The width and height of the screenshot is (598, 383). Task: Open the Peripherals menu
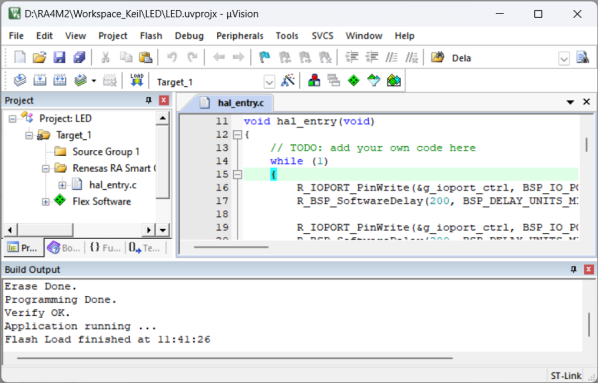[240, 36]
